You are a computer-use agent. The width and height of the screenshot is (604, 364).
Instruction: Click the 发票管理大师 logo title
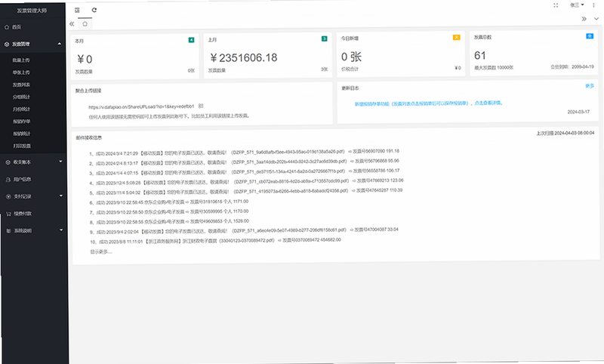[32, 11]
